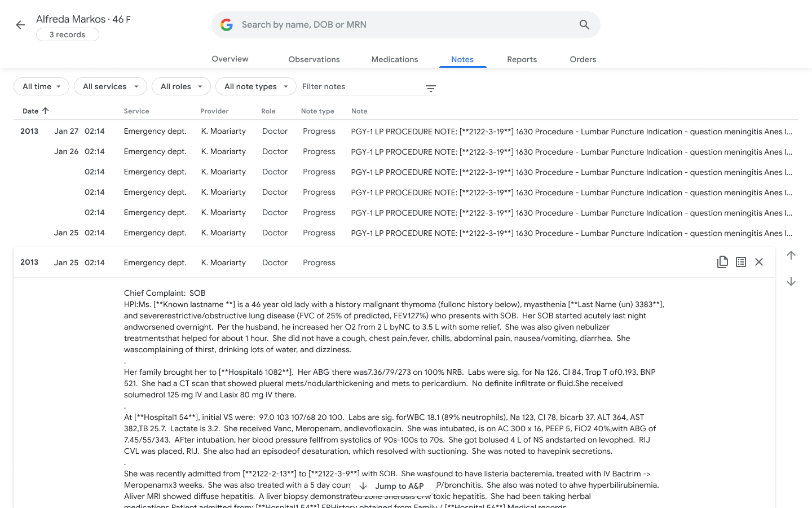Go back using the left arrow icon
The image size is (812, 508).
tap(20, 25)
